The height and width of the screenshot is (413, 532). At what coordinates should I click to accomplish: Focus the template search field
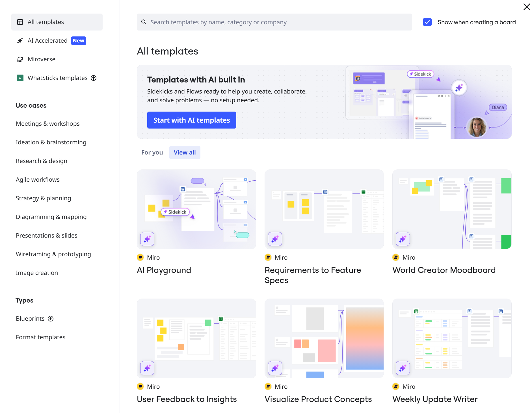(274, 22)
